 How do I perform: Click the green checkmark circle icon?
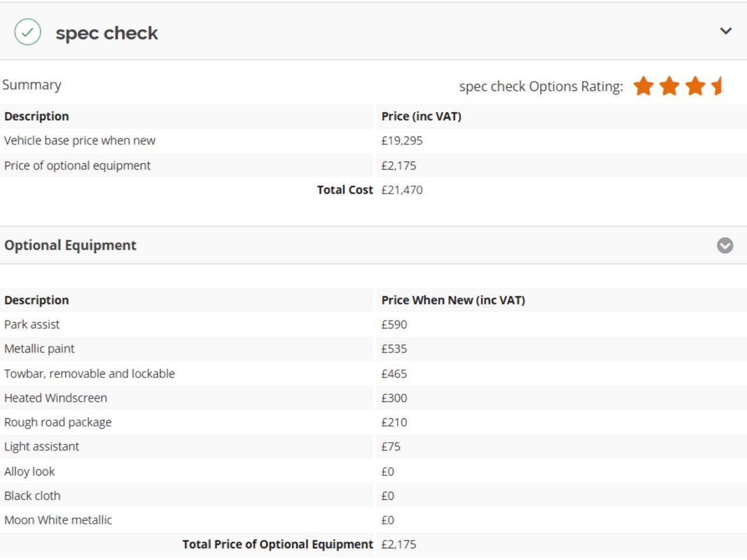click(x=27, y=32)
